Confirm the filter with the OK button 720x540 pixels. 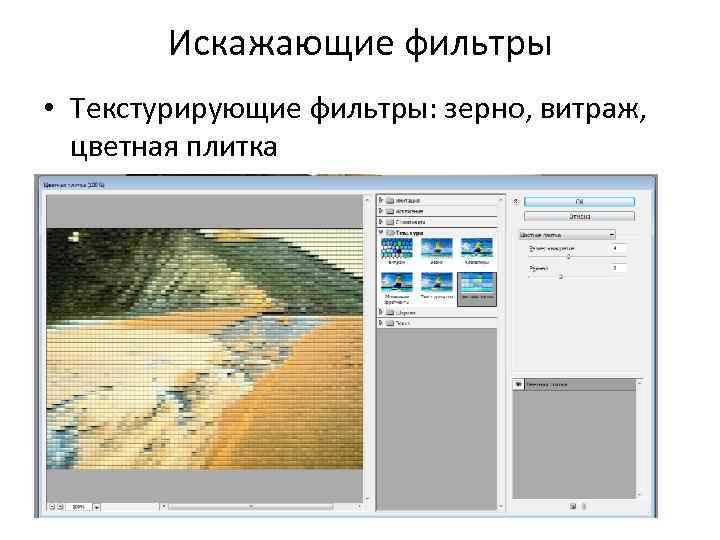point(579,202)
